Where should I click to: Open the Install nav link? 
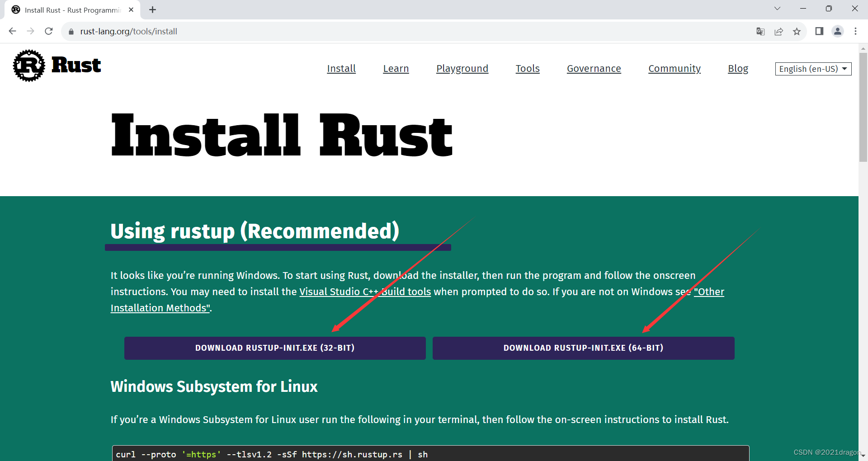tap(341, 69)
